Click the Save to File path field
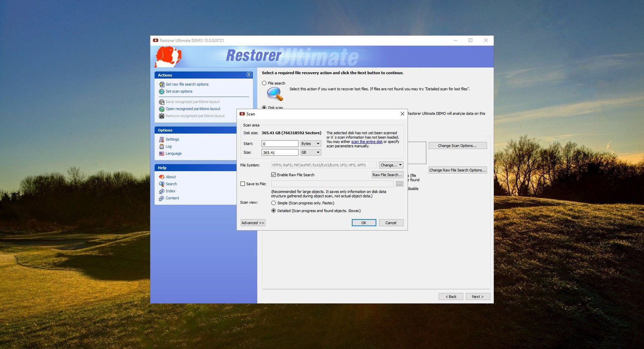 (x=332, y=184)
